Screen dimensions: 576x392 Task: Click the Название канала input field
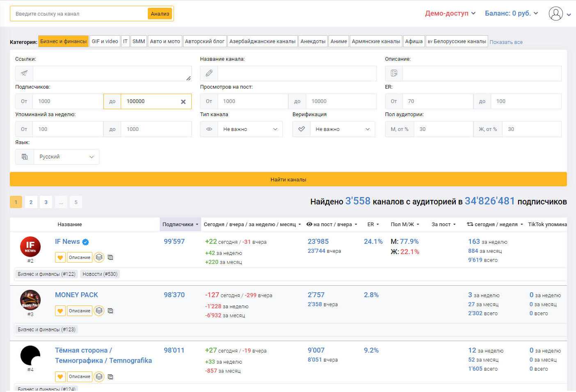click(x=297, y=73)
